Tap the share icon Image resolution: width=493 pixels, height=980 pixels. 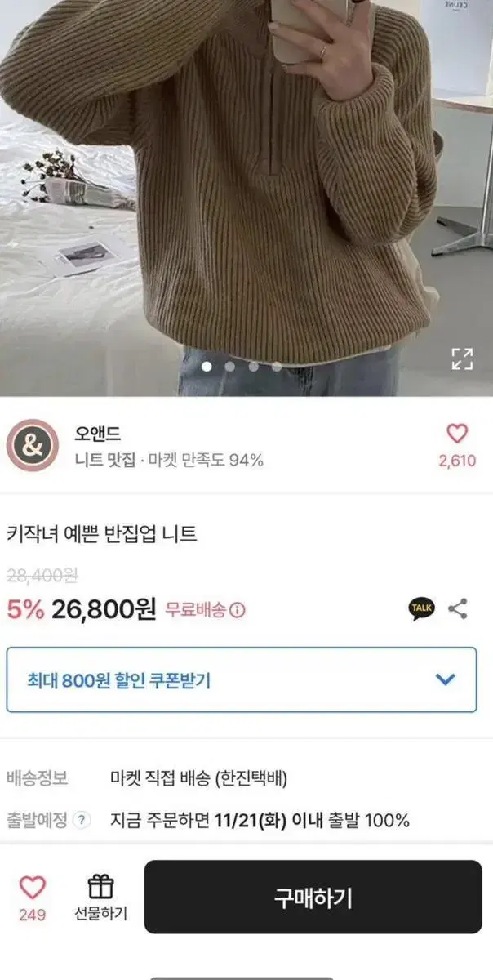click(459, 608)
